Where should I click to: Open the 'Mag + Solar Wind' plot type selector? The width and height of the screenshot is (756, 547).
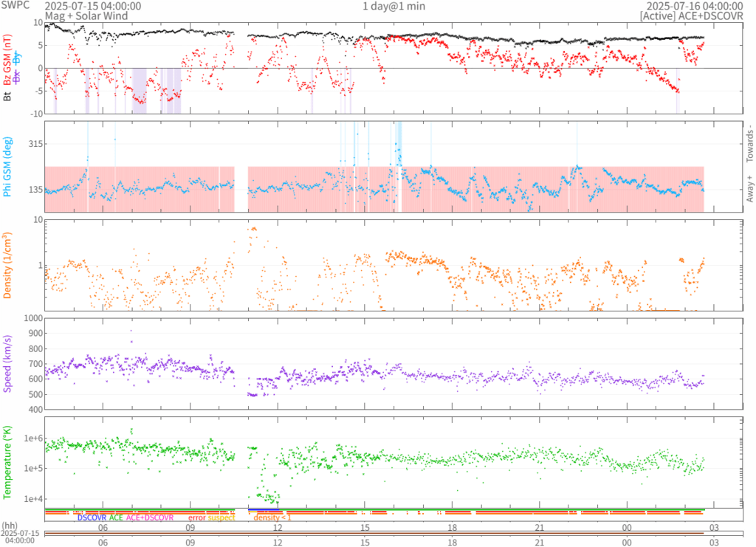[86, 16]
